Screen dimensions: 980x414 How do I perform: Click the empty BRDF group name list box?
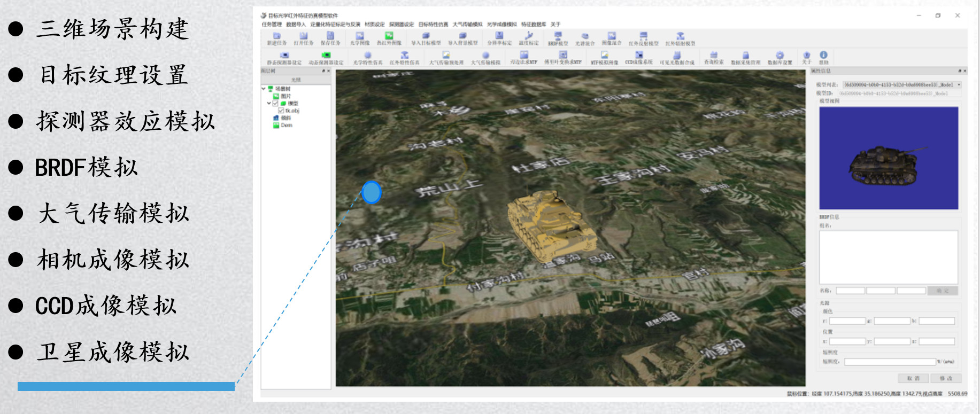tap(889, 257)
